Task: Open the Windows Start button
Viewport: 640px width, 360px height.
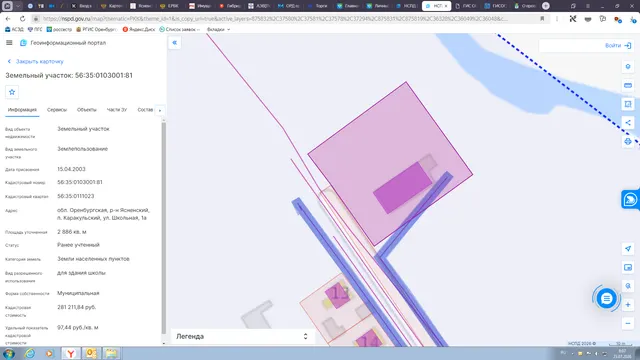Action: pyautogui.click(x=9, y=353)
